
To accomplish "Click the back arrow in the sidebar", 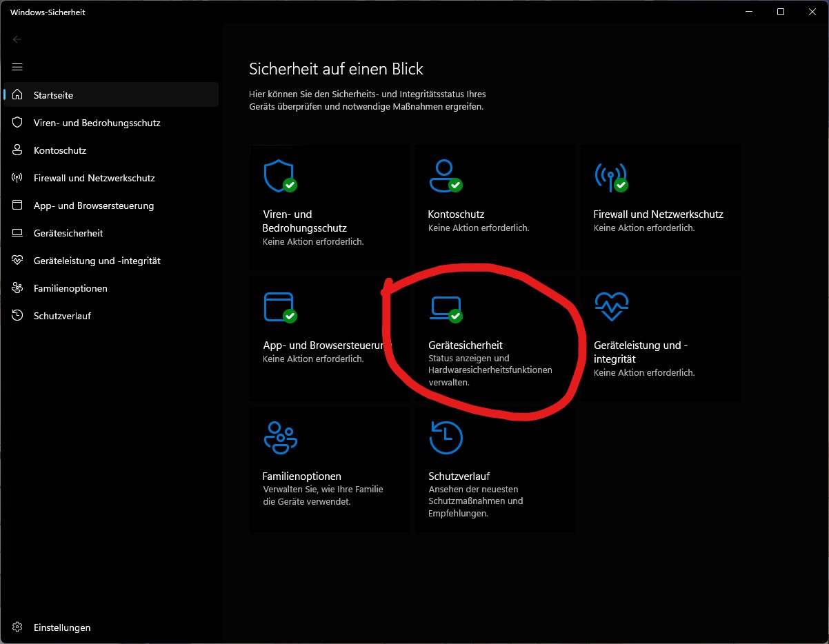I will click(x=17, y=39).
